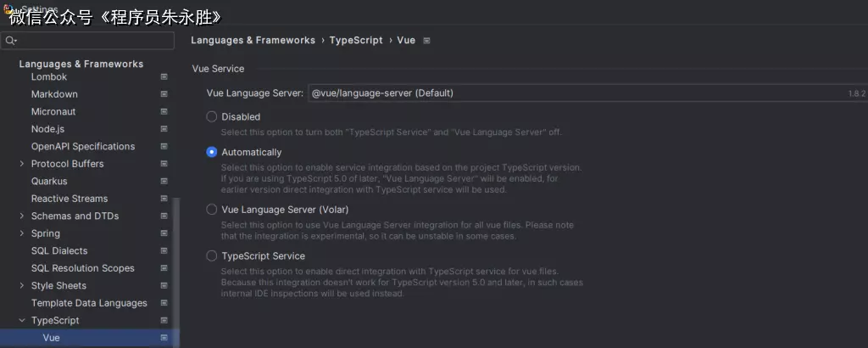
Task: Open Micronaut settings page
Action: 53,111
